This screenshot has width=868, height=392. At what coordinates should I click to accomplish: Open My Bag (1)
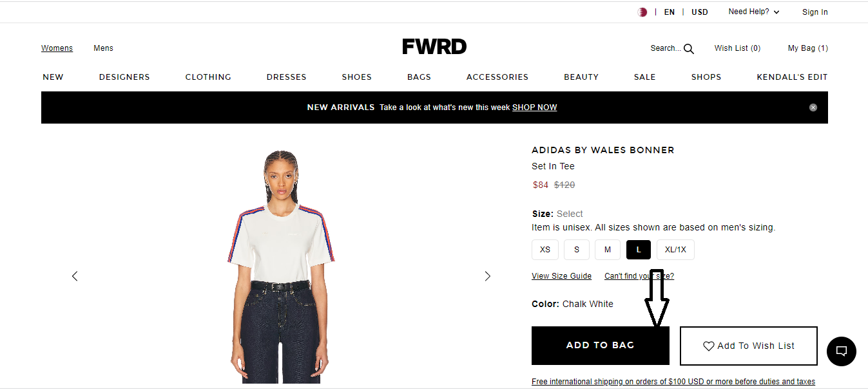[808, 48]
